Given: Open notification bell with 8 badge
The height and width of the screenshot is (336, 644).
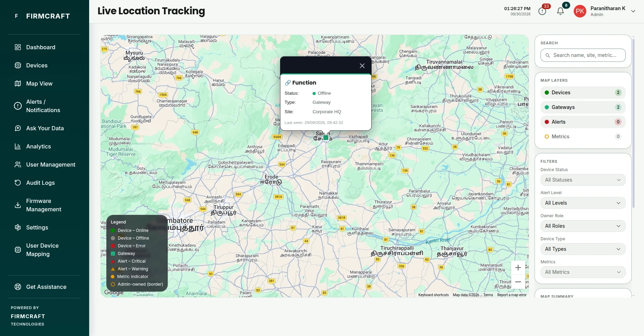Looking at the screenshot, I should 560,11.
